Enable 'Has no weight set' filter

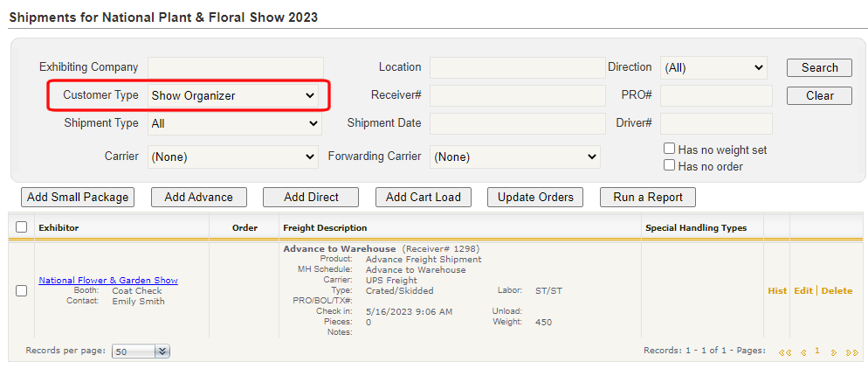pyautogui.click(x=670, y=150)
